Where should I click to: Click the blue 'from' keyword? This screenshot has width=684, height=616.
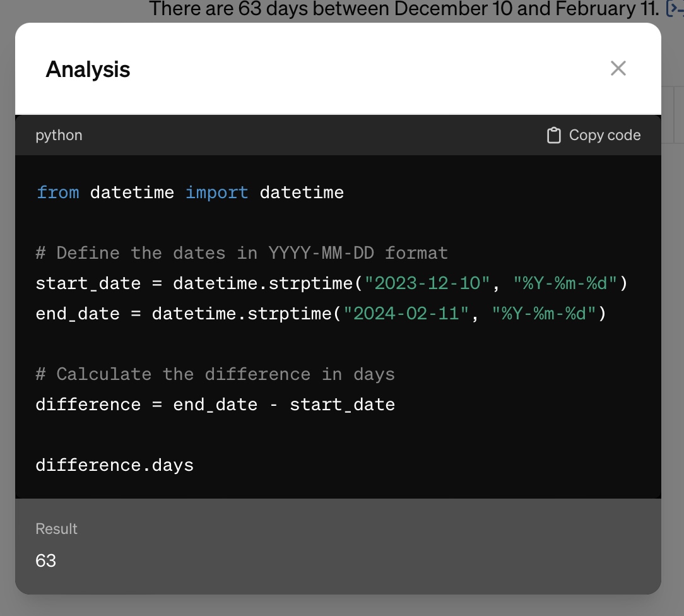(57, 192)
